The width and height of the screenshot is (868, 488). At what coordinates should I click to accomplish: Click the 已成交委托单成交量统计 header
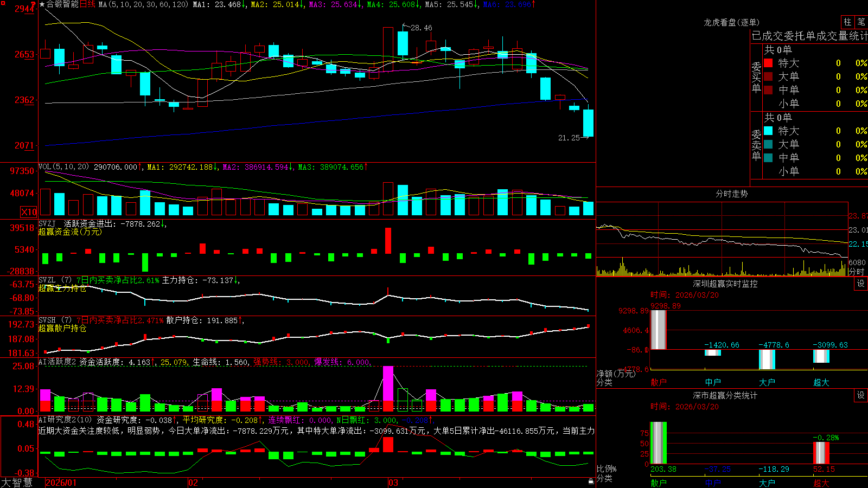(x=809, y=36)
